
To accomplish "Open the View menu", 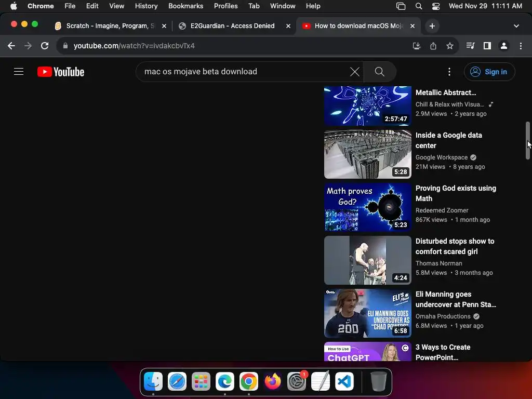I will pyautogui.click(x=116, y=6).
